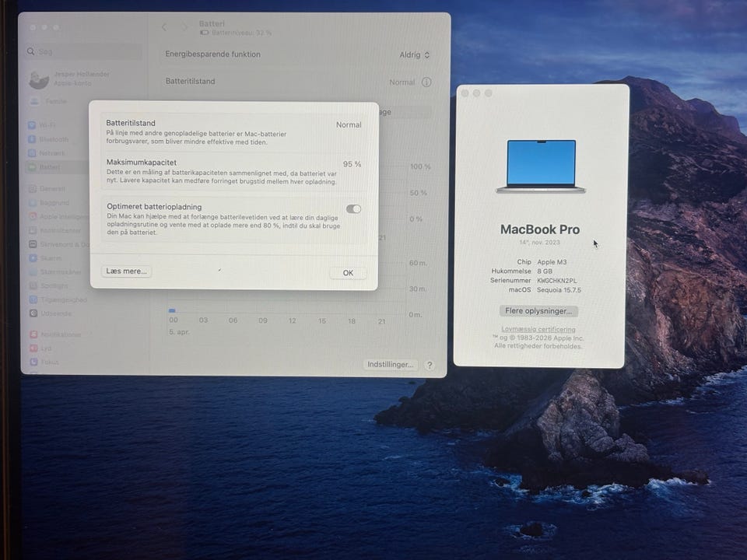
Task: Click the Batteriniveau: 32 % header text
Action: tap(241, 33)
